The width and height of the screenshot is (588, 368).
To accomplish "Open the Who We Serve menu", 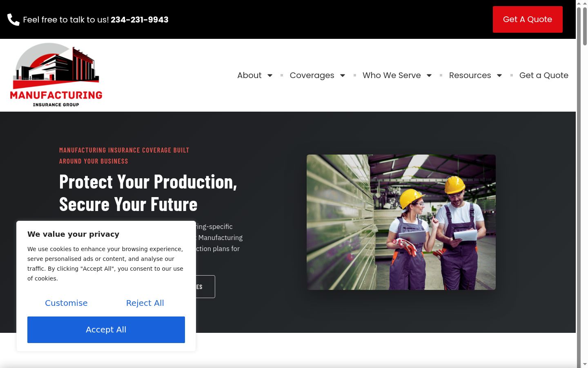I will click(x=392, y=75).
